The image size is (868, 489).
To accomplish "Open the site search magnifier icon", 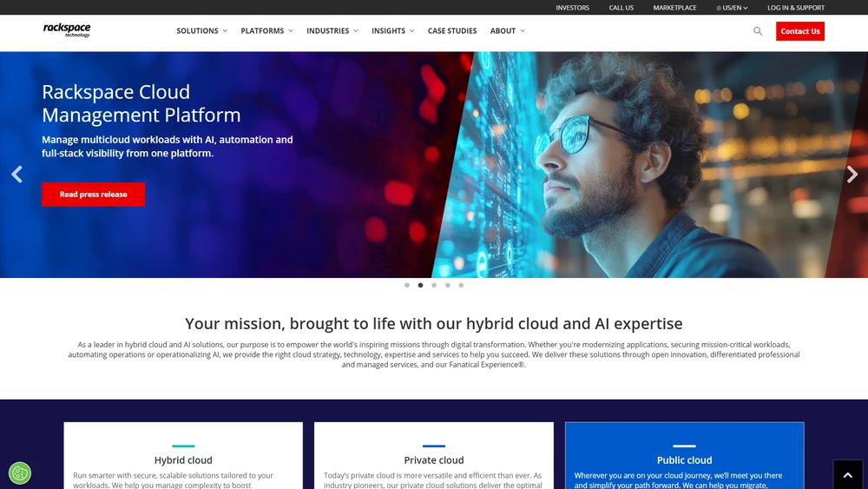I will coord(758,31).
